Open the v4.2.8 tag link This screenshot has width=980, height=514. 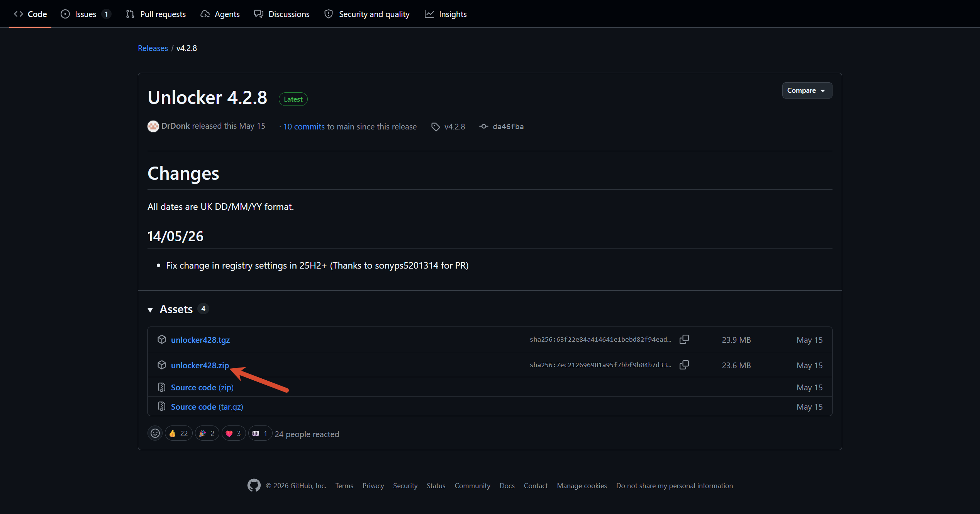454,126
